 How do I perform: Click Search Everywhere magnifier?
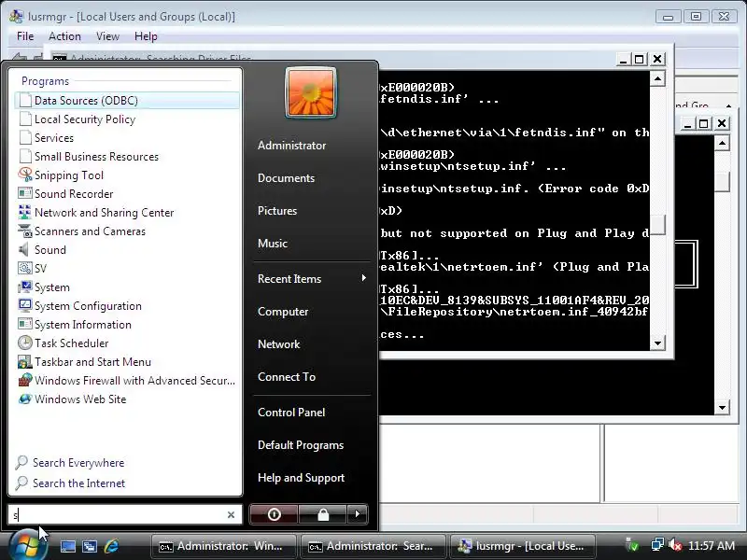click(21, 462)
